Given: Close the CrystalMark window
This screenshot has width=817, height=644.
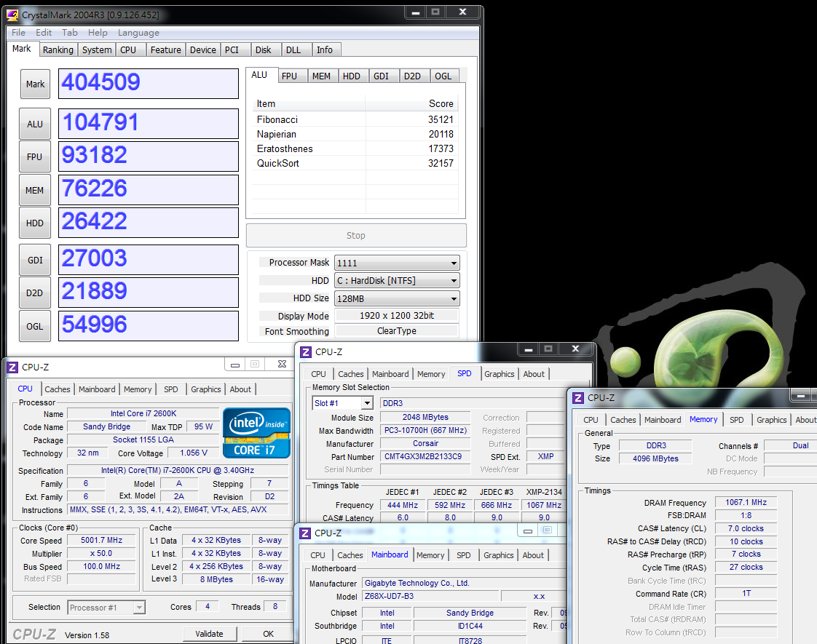Looking at the screenshot, I should click(462, 12).
